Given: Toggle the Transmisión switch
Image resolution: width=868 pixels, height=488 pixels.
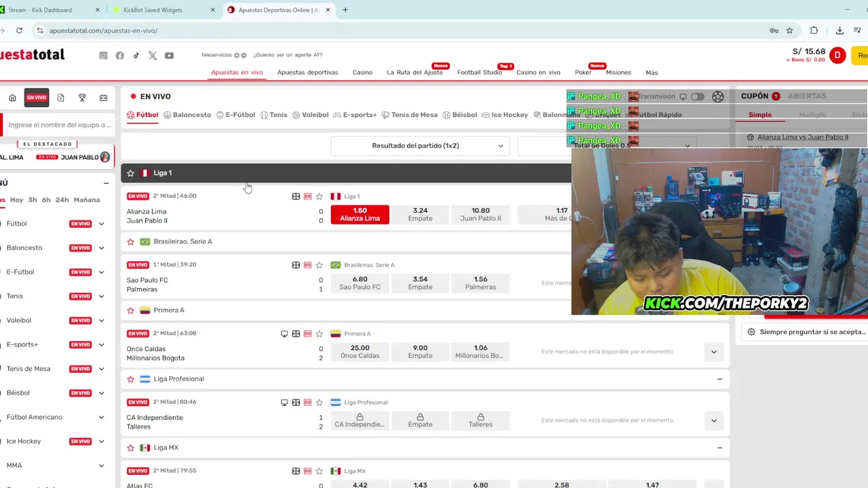Looking at the screenshot, I should (x=697, y=97).
